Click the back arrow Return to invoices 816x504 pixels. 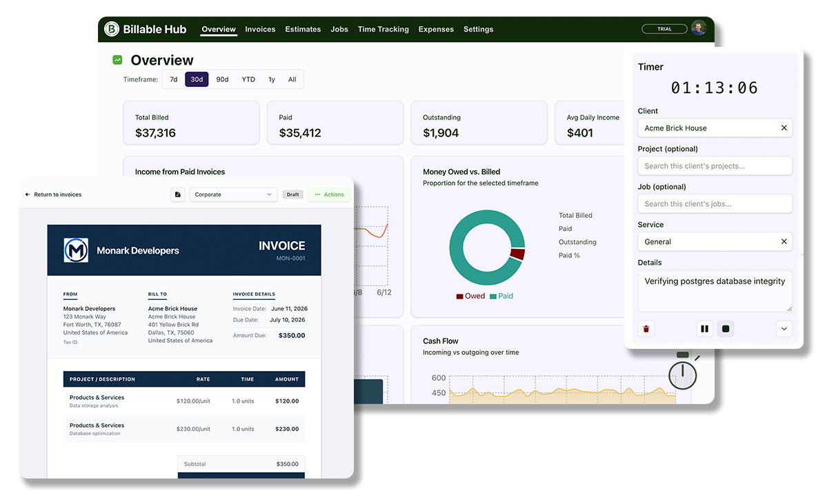click(28, 194)
